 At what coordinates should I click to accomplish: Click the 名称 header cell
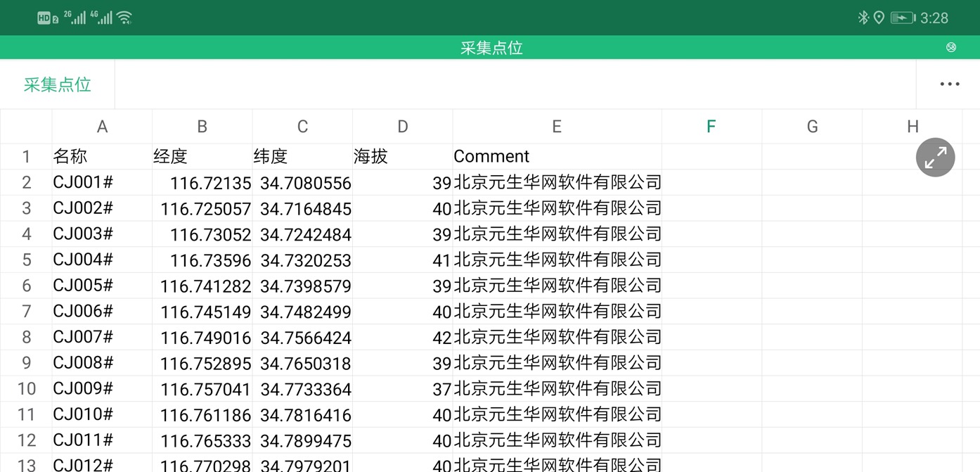click(x=102, y=156)
